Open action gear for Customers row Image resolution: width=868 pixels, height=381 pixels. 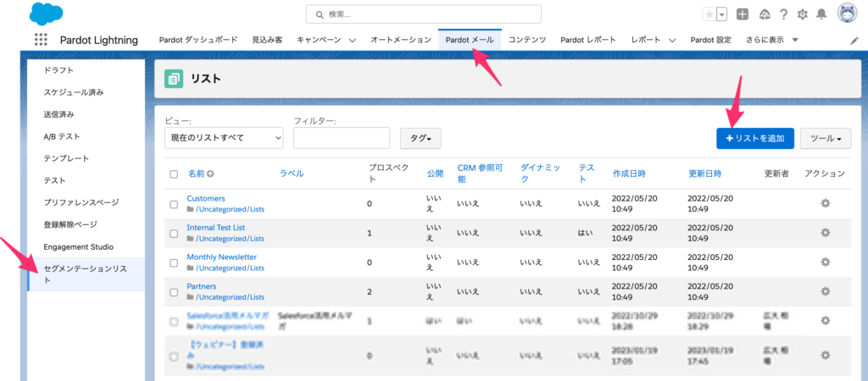[x=825, y=203]
